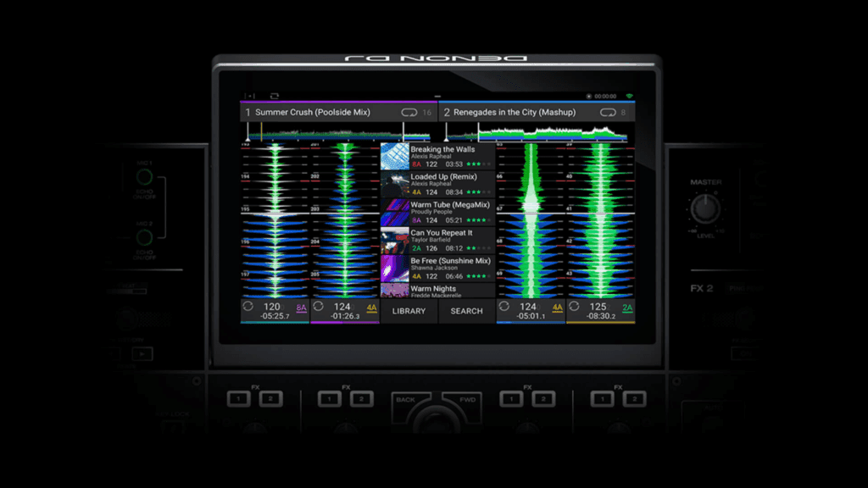The image size is (868, 488).
Task: Tap the repeat arrows icon in top bar
Action: click(x=275, y=96)
